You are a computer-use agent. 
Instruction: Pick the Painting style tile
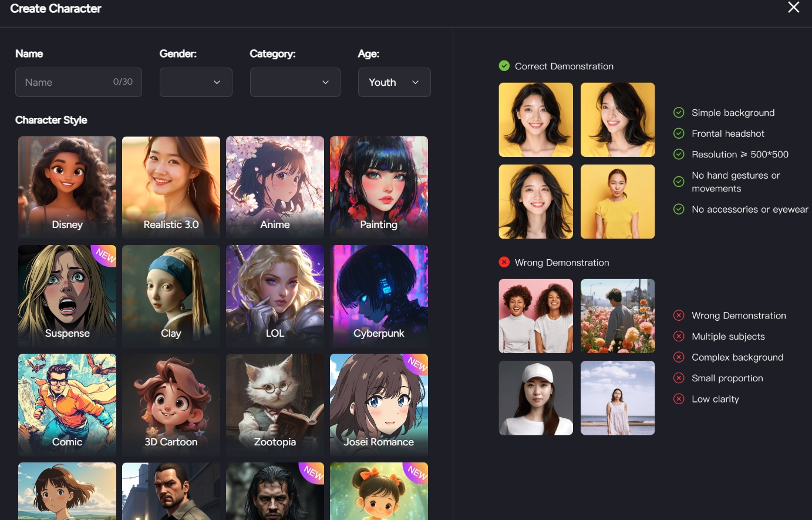379,186
